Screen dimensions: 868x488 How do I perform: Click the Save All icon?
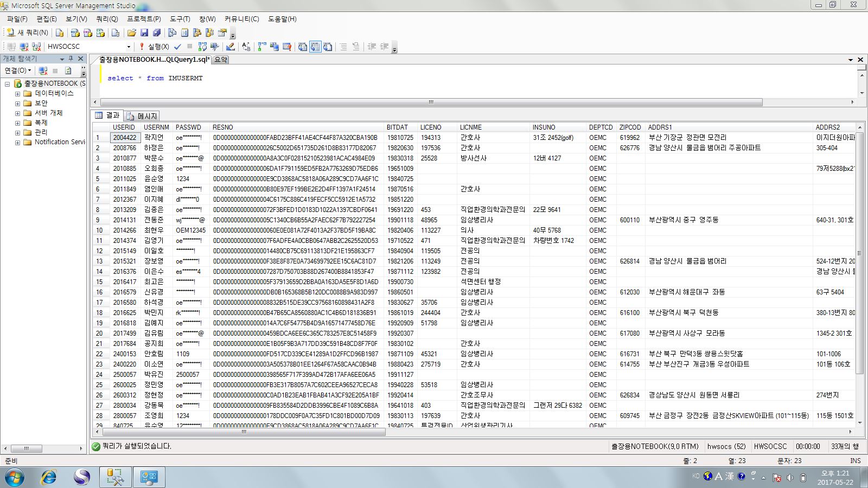coord(157,33)
